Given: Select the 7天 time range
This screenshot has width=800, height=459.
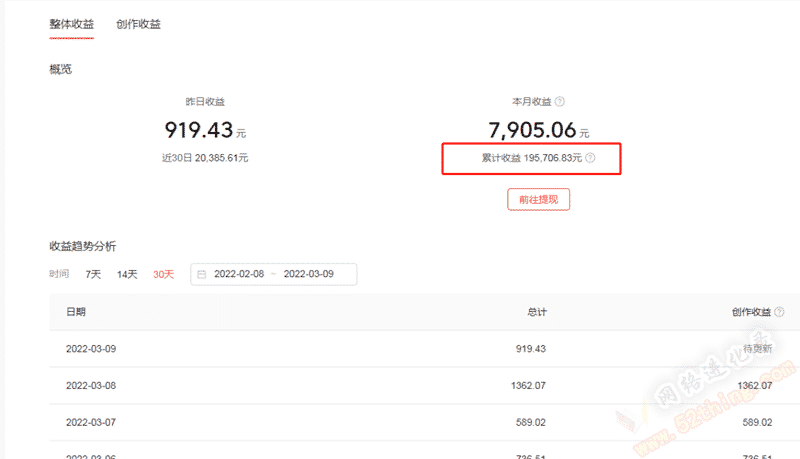Looking at the screenshot, I should 93,274.
